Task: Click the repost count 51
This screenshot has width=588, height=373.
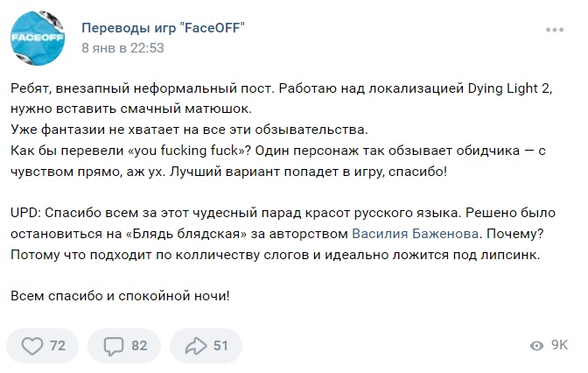Action: 220,346
